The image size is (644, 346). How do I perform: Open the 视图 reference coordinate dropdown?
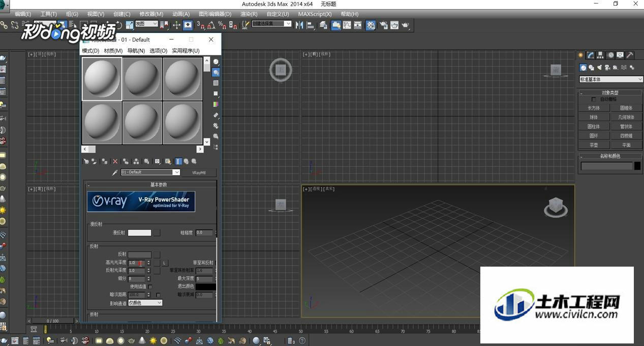tap(146, 24)
